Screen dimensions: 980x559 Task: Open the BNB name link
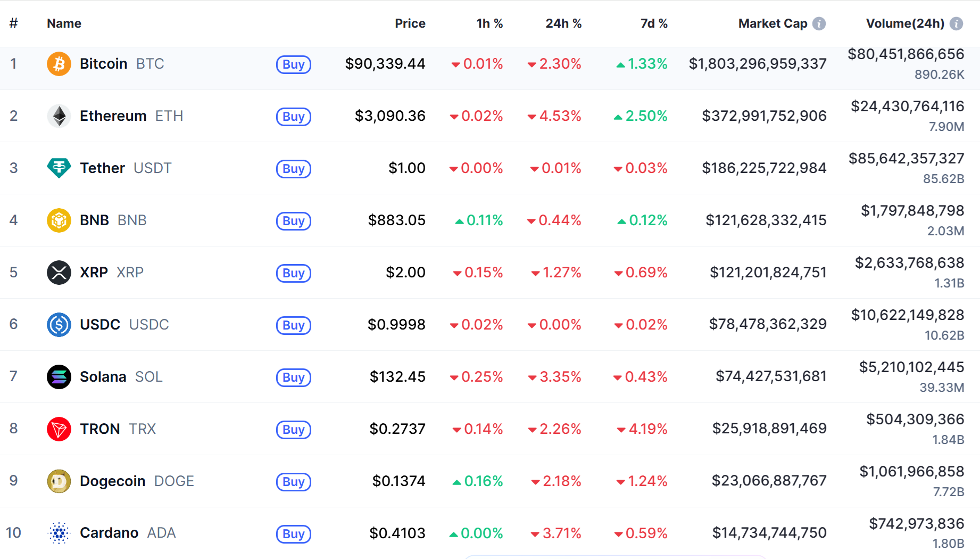[113, 220]
